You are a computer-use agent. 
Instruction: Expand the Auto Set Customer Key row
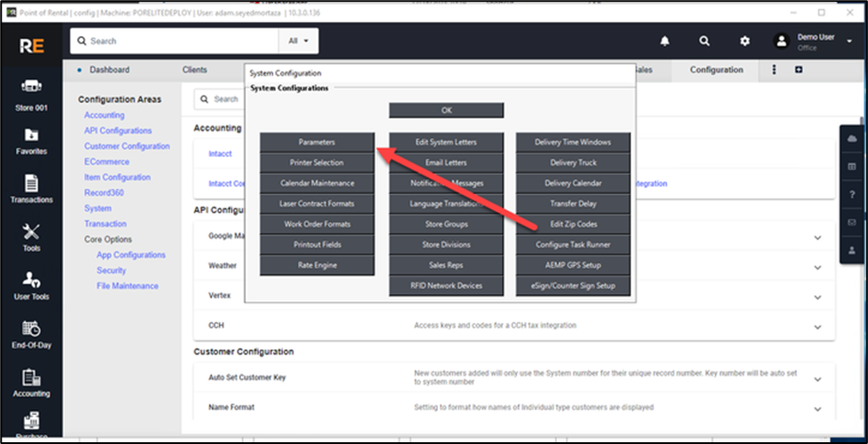coord(817,378)
